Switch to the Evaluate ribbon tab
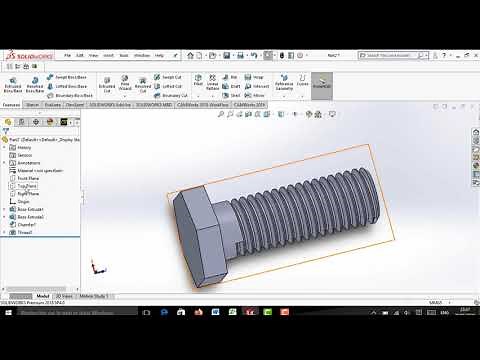 (x=52, y=105)
